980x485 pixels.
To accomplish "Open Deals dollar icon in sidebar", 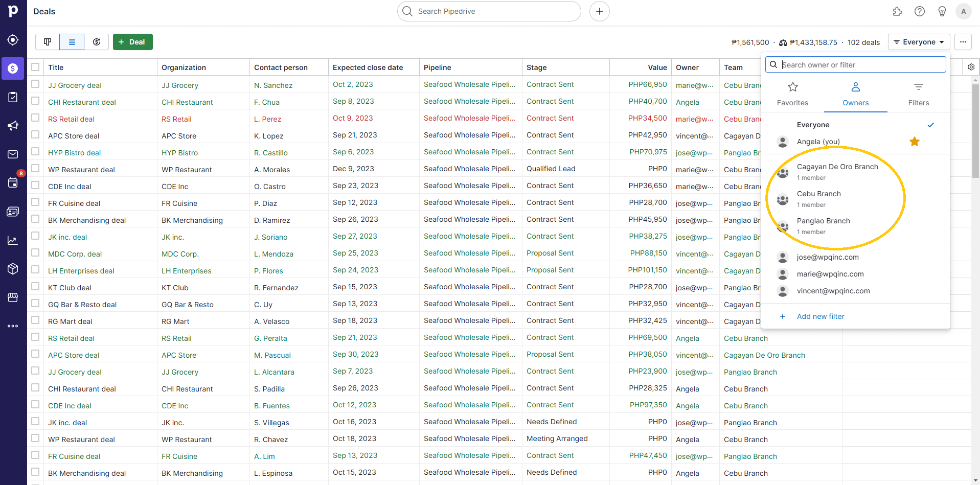I will point(13,68).
